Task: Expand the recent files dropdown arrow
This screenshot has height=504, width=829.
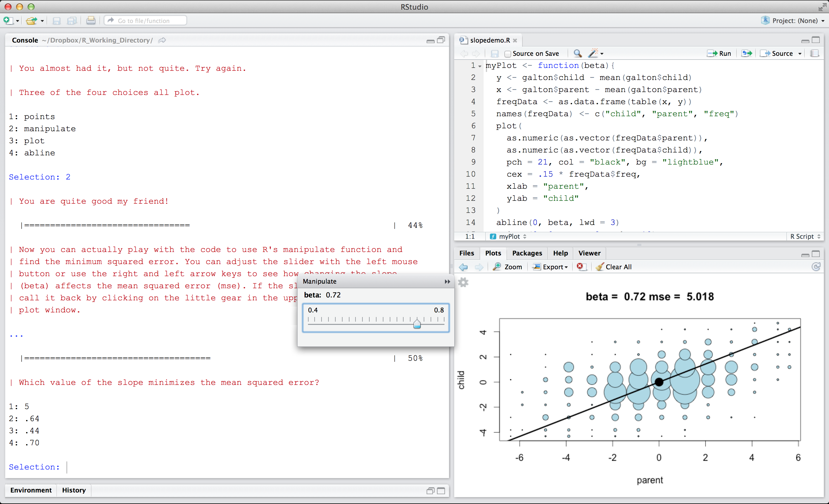Action: click(x=42, y=21)
